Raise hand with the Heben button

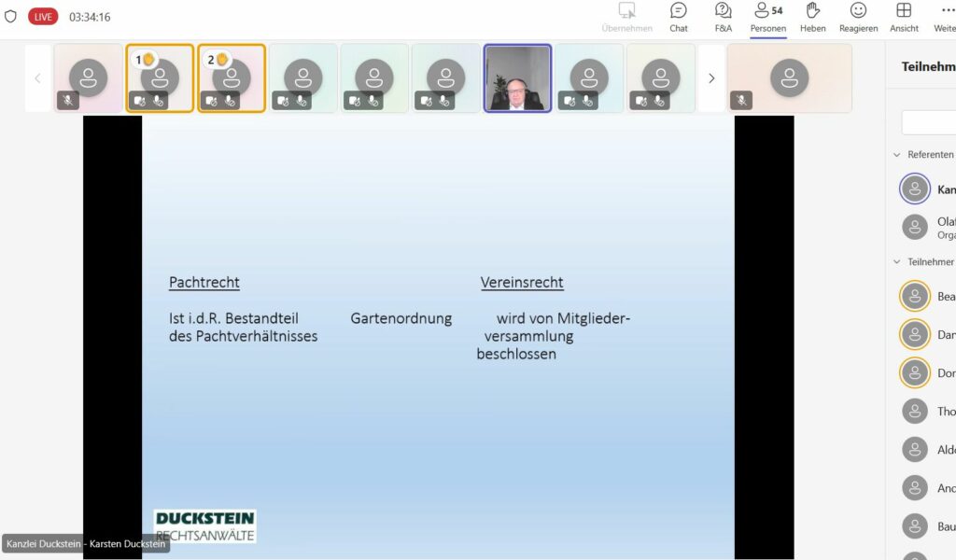812,17
